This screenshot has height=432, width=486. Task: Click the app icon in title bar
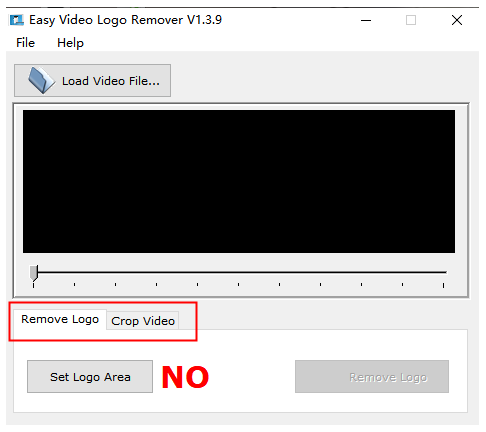tap(17, 20)
